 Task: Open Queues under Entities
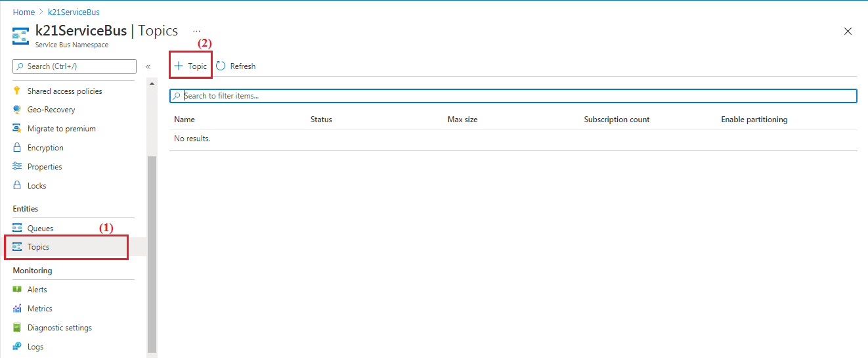pyautogui.click(x=41, y=229)
